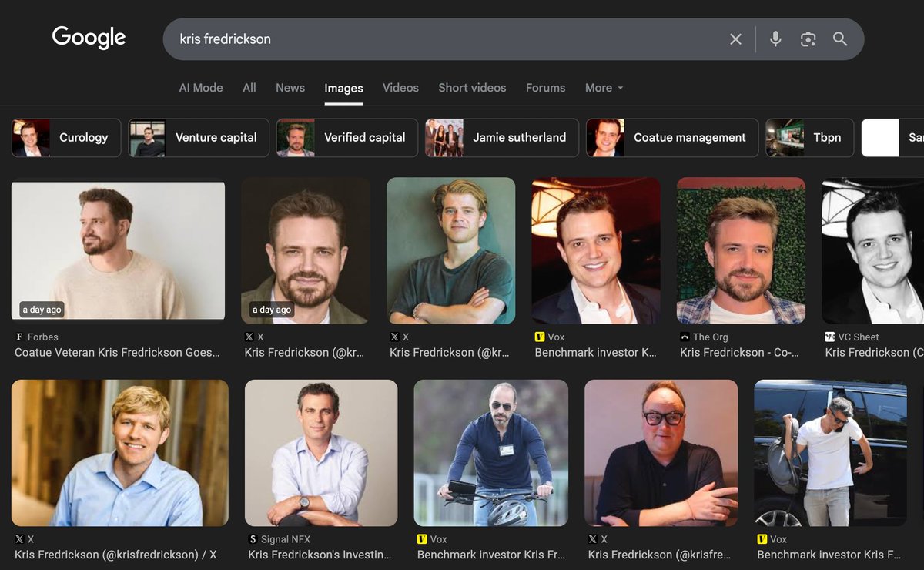924x570 pixels.
Task: Click The Org favicon icon
Action: (x=685, y=337)
